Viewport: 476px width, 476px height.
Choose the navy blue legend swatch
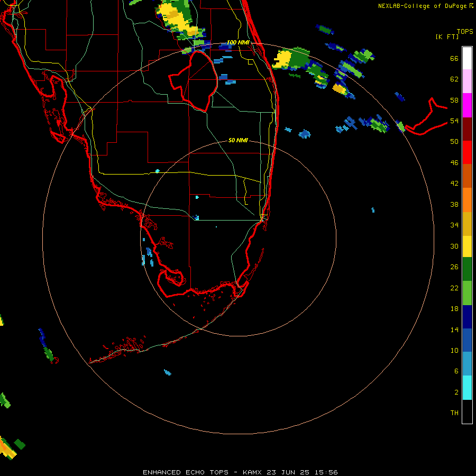(x=467, y=317)
